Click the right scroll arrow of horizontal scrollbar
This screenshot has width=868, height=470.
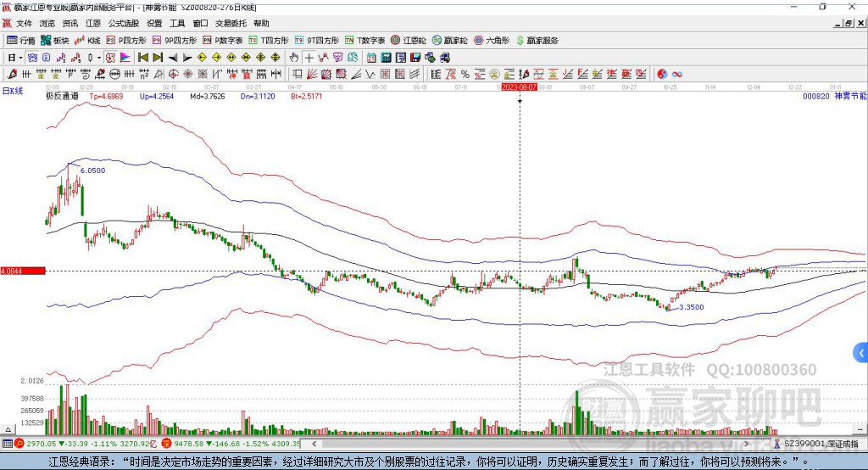(x=746, y=444)
